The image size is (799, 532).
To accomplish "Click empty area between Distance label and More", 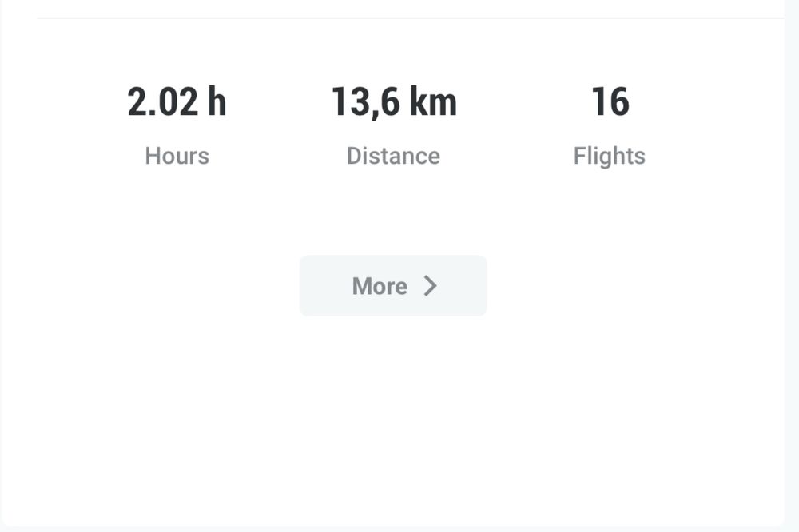I will coord(393,212).
